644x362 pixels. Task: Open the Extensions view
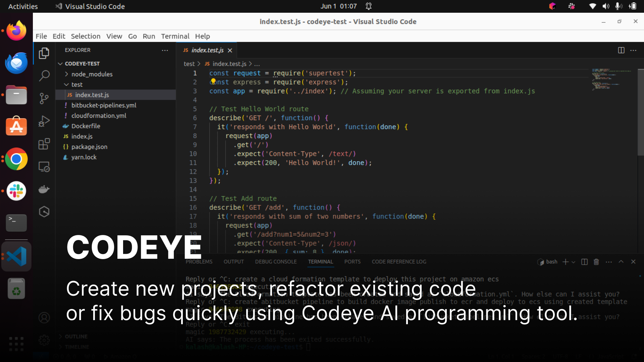[x=44, y=144]
